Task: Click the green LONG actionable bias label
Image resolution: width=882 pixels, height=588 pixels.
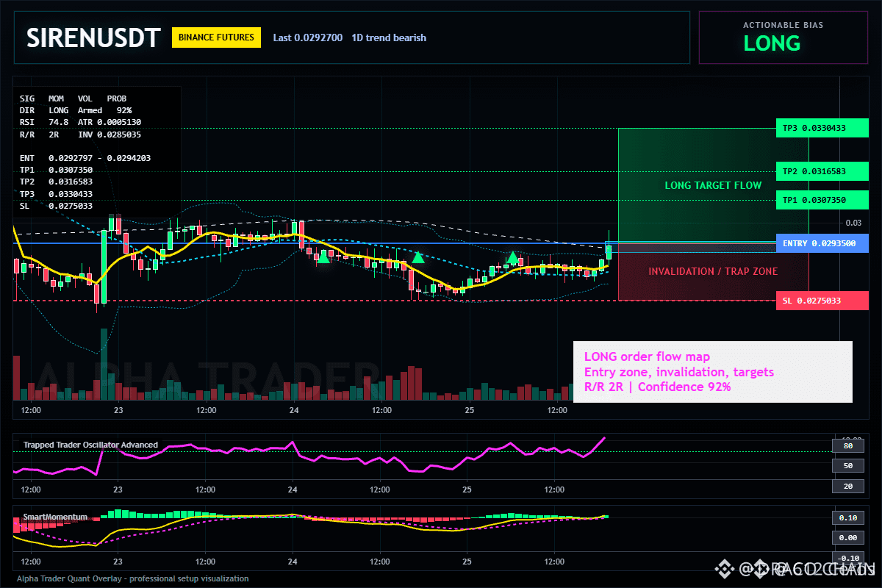Action: (x=772, y=43)
